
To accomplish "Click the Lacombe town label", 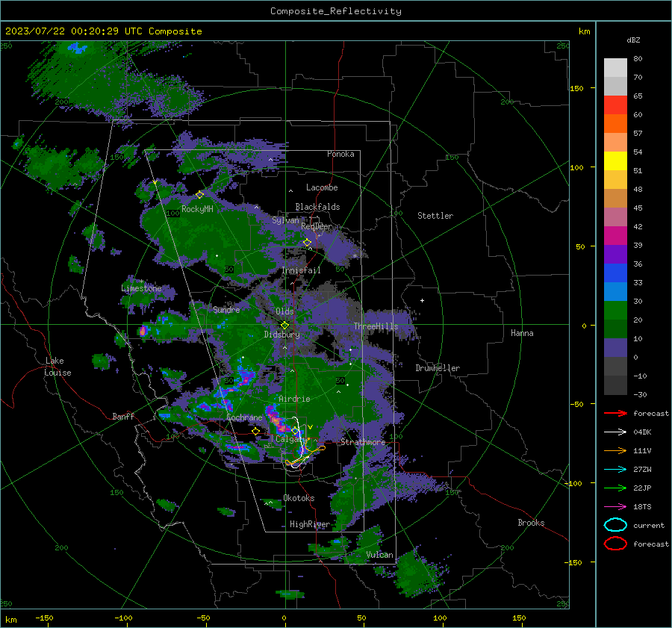I will pyautogui.click(x=322, y=187).
